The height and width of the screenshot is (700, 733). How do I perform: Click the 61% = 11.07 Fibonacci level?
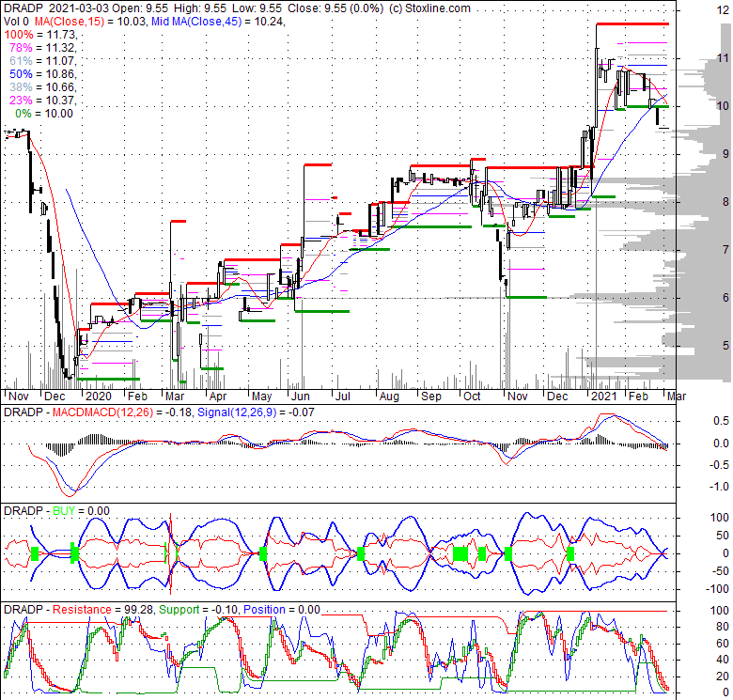pyautogui.click(x=43, y=61)
